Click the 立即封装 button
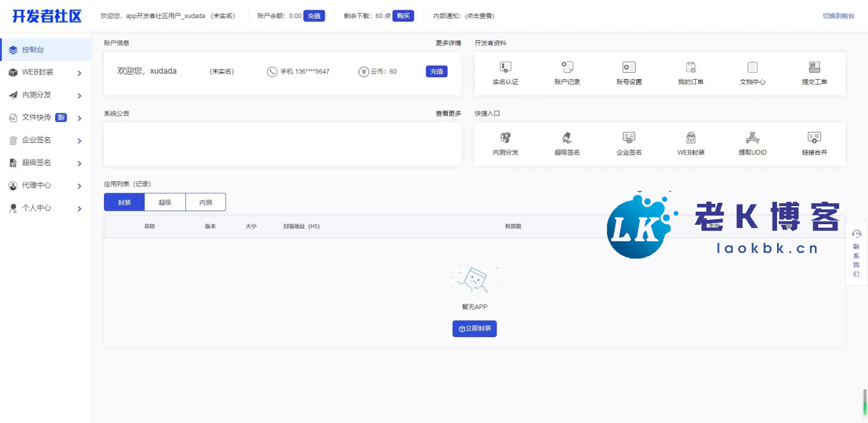The height and width of the screenshot is (423, 868). [475, 329]
